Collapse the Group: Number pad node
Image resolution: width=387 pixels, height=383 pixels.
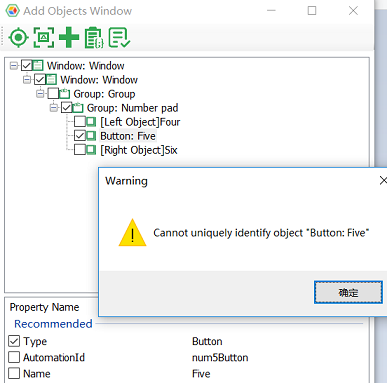coord(54,108)
